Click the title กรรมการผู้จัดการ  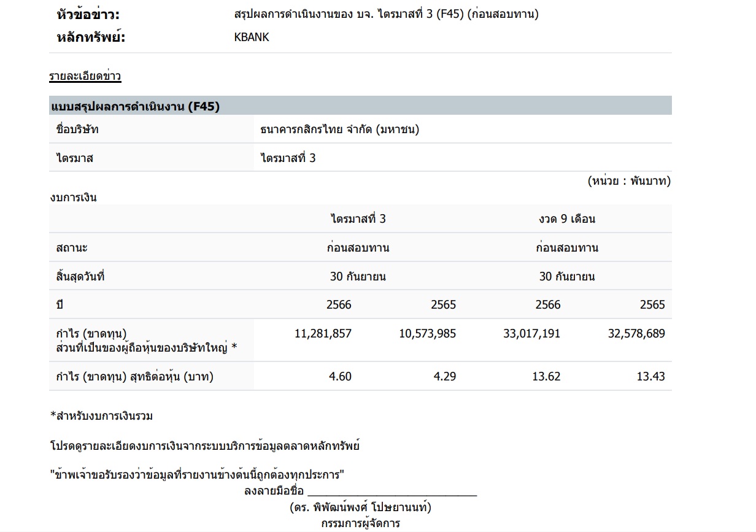pyautogui.click(x=360, y=524)
